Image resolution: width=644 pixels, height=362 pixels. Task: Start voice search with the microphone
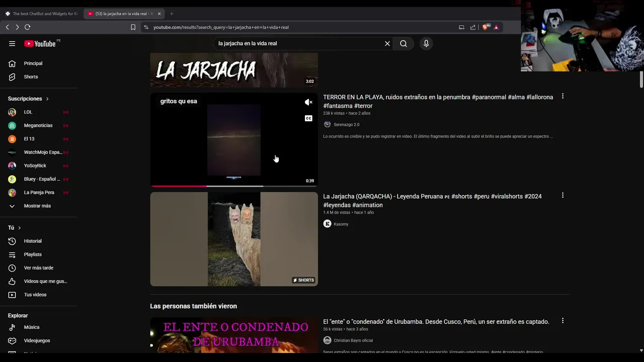tap(426, 44)
